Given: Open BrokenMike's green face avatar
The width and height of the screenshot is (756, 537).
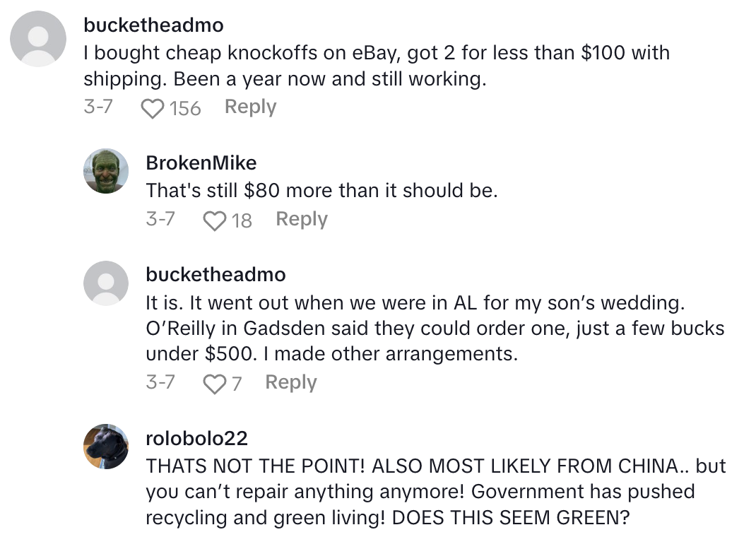Looking at the screenshot, I should point(106,171).
